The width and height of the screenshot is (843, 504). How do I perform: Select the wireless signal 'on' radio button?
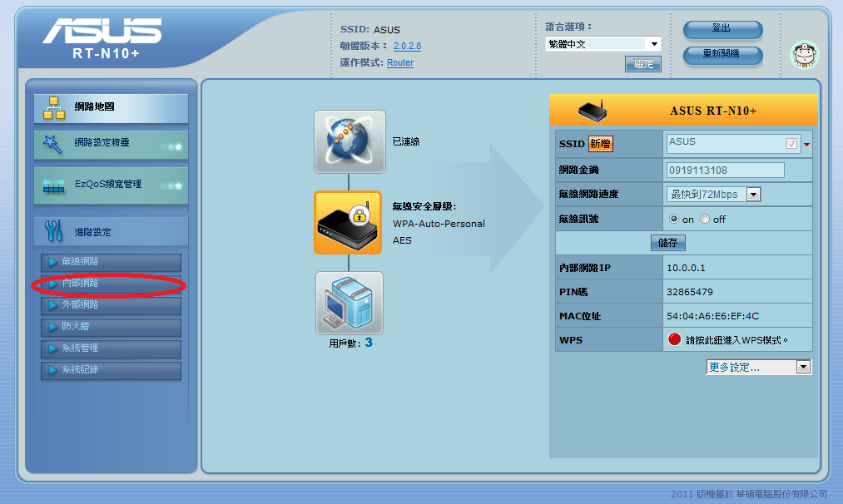click(674, 220)
